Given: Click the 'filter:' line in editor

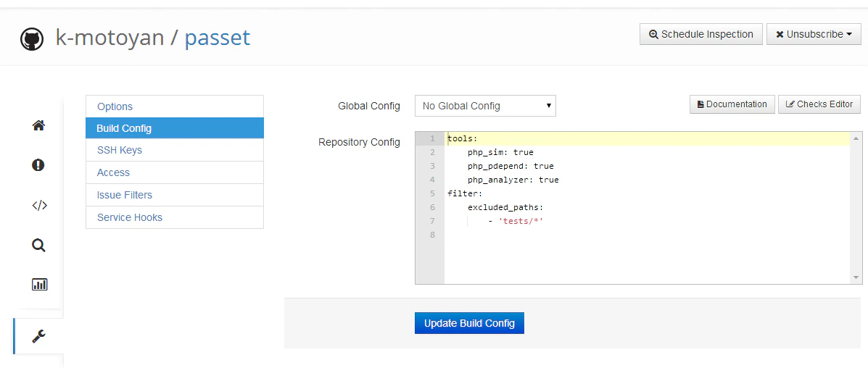Looking at the screenshot, I should [x=465, y=193].
